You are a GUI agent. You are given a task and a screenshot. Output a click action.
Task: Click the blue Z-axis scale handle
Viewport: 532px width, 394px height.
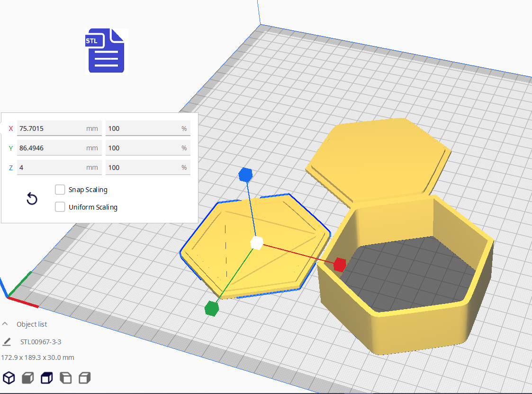click(245, 175)
